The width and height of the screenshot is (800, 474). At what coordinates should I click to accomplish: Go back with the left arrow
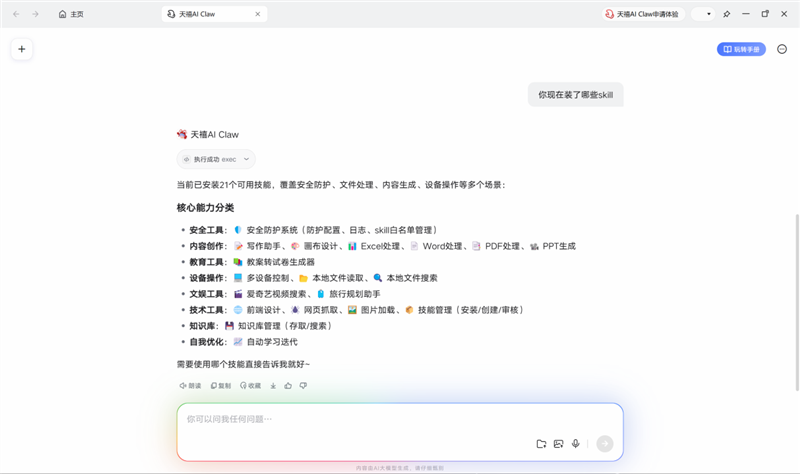[16, 14]
